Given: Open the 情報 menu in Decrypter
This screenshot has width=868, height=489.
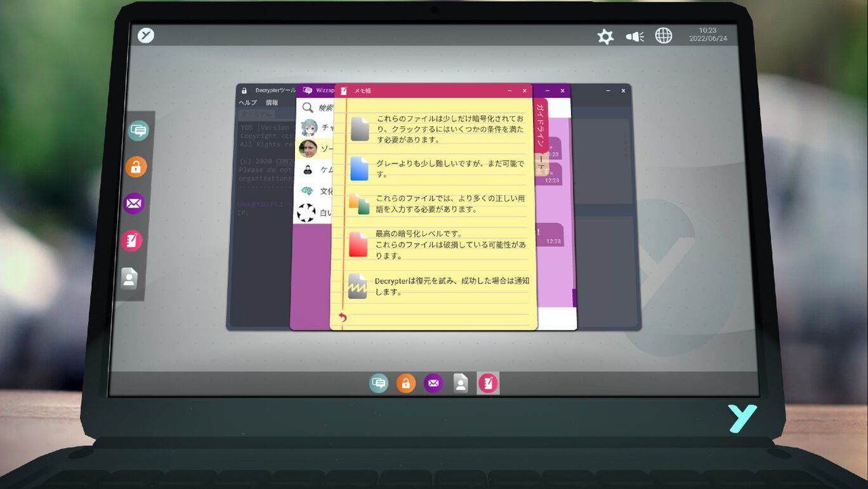Looking at the screenshot, I should pyautogui.click(x=272, y=103).
